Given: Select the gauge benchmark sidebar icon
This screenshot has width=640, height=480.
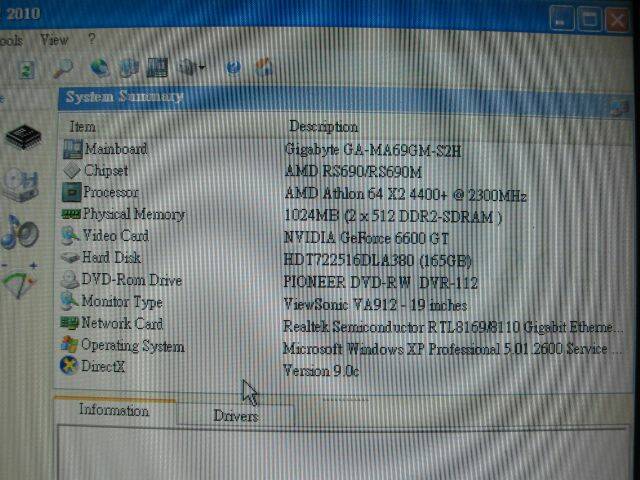Looking at the screenshot, I should point(20,282).
